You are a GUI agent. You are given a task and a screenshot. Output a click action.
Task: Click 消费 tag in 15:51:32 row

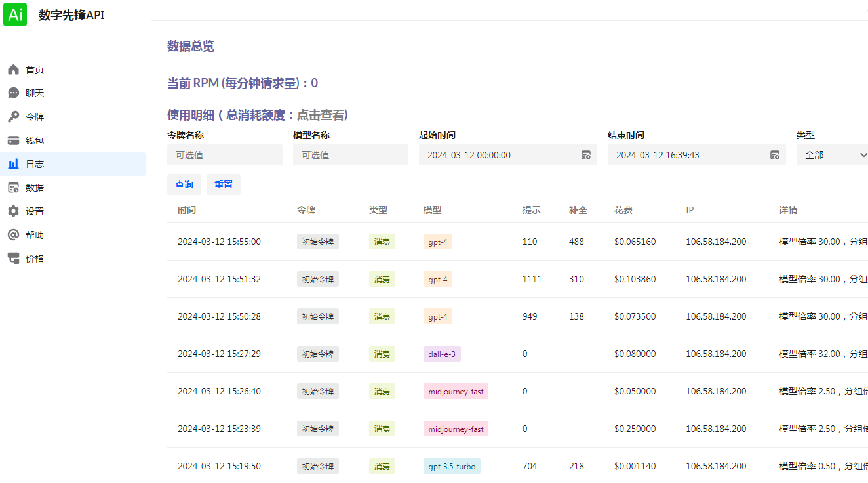pos(382,279)
